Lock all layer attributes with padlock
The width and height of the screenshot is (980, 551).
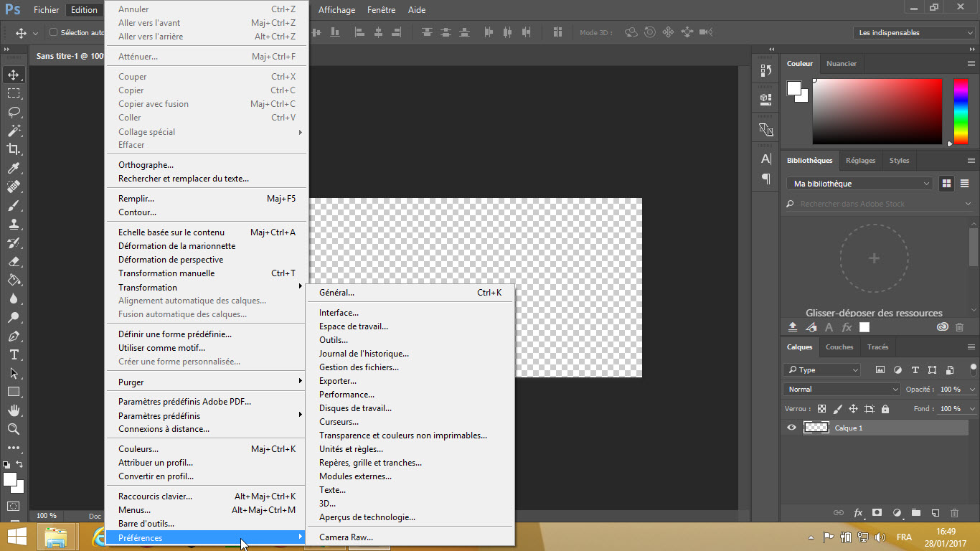point(885,409)
